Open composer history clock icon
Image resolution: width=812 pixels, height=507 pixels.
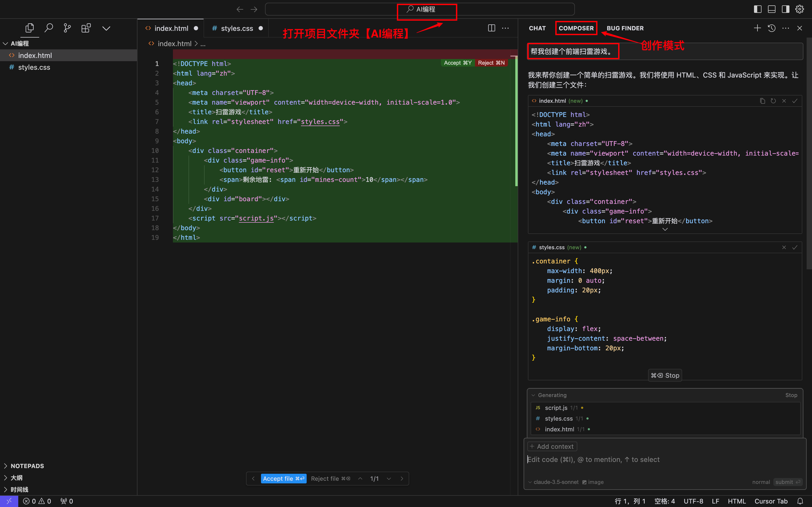(771, 28)
